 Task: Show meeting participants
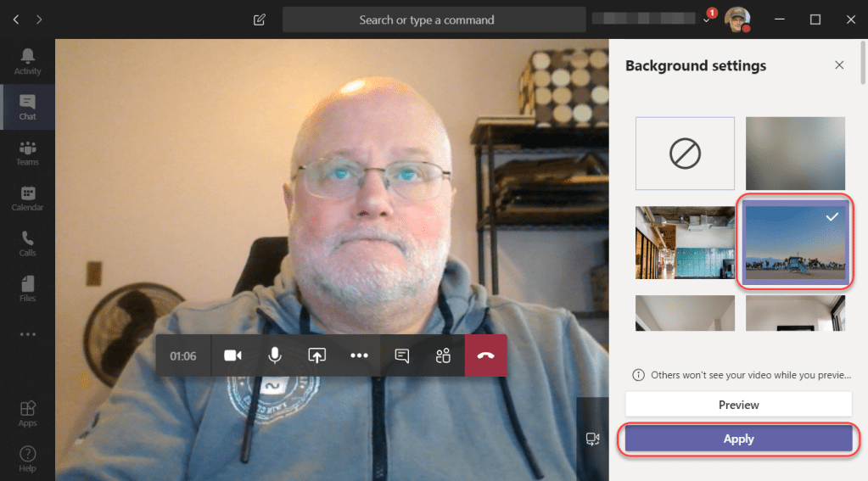pos(443,355)
